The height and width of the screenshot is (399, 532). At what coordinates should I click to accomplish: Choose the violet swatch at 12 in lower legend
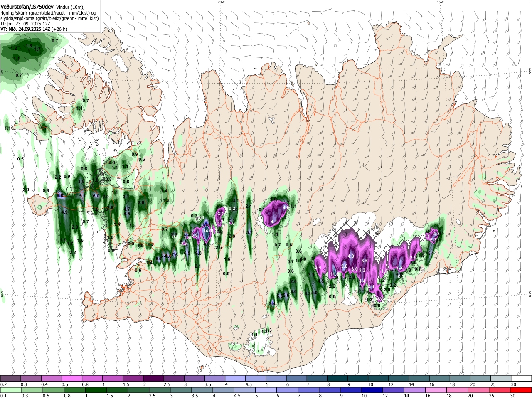tap(393, 390)
